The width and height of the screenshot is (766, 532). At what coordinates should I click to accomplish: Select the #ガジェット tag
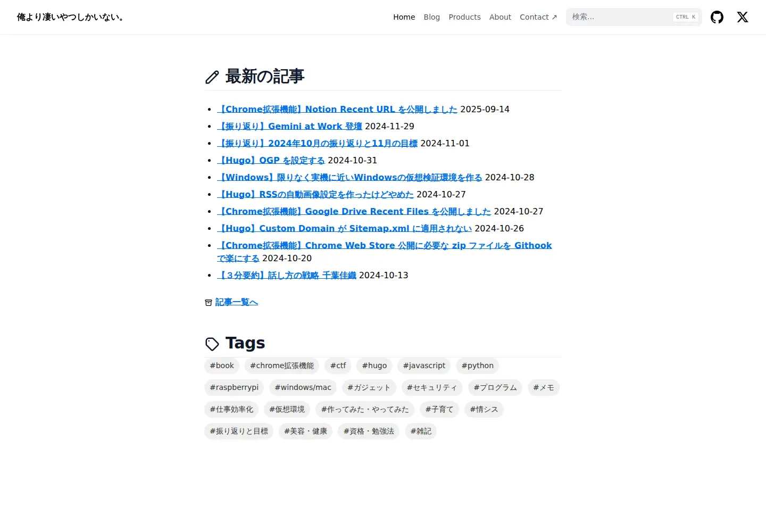pyautogui.click(x=369, y=387)
